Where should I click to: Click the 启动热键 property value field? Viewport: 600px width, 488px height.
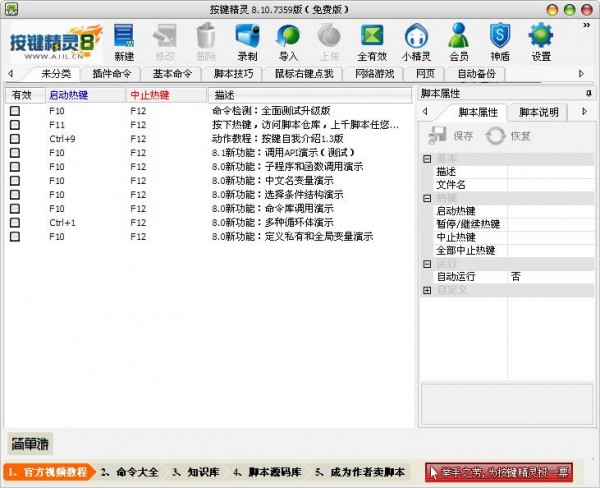(x=551, y=211)
